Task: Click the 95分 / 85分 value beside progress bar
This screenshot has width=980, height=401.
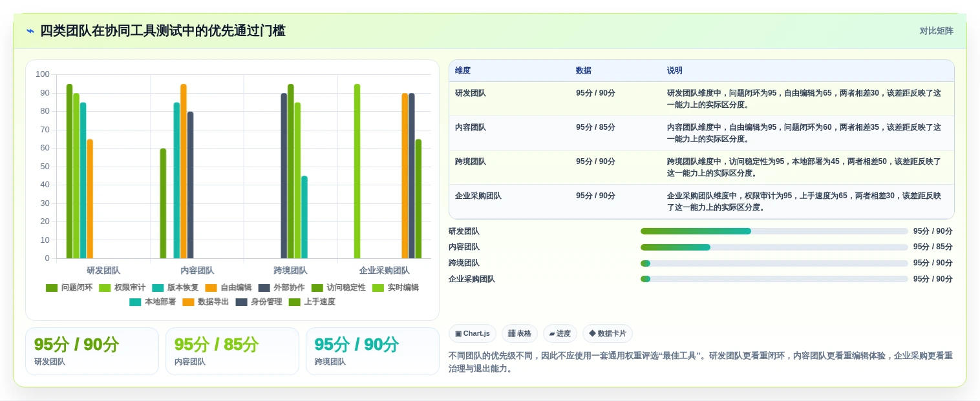Action: (x=933, y=247)
